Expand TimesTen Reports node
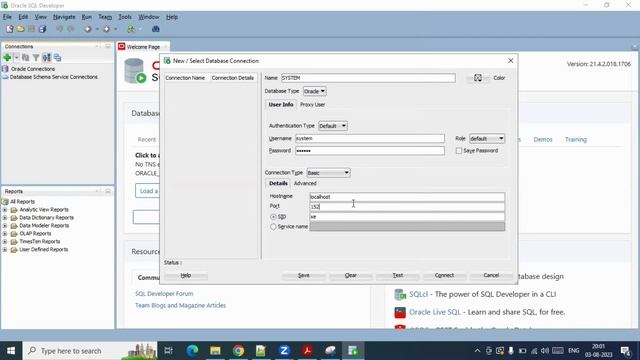640x360 pixels. point(5,242)
